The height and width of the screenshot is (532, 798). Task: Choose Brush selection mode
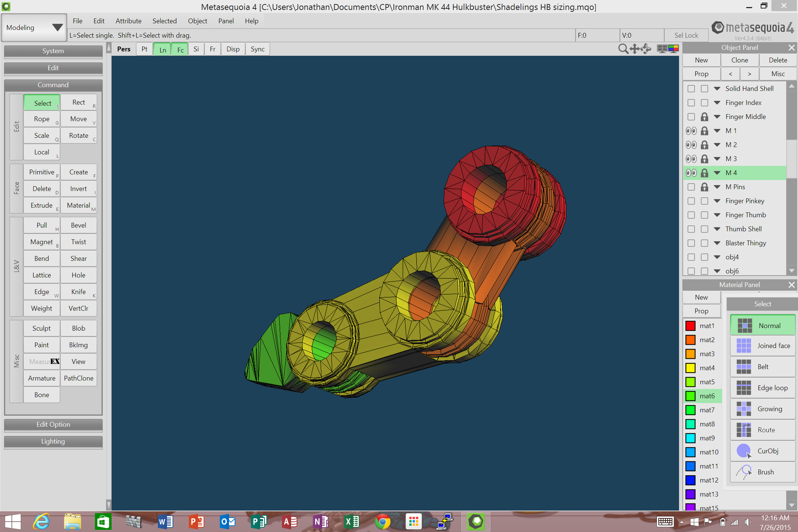tap(763, 472)
